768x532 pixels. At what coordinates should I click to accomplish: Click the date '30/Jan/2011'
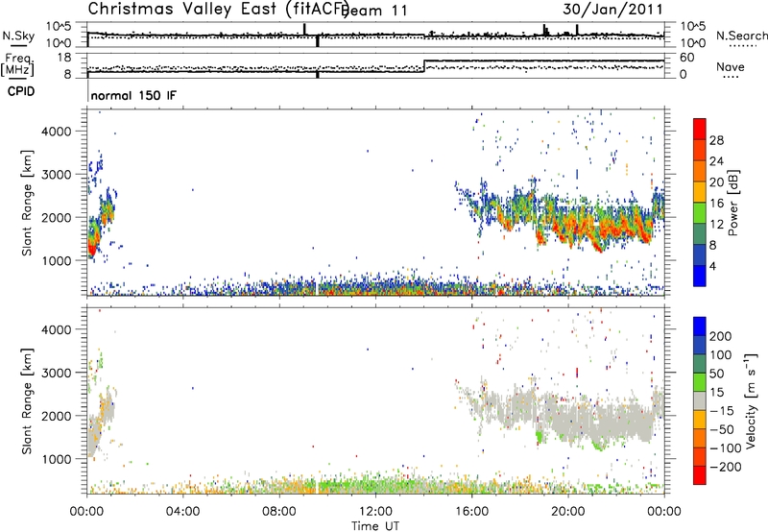tap(612, 9)
